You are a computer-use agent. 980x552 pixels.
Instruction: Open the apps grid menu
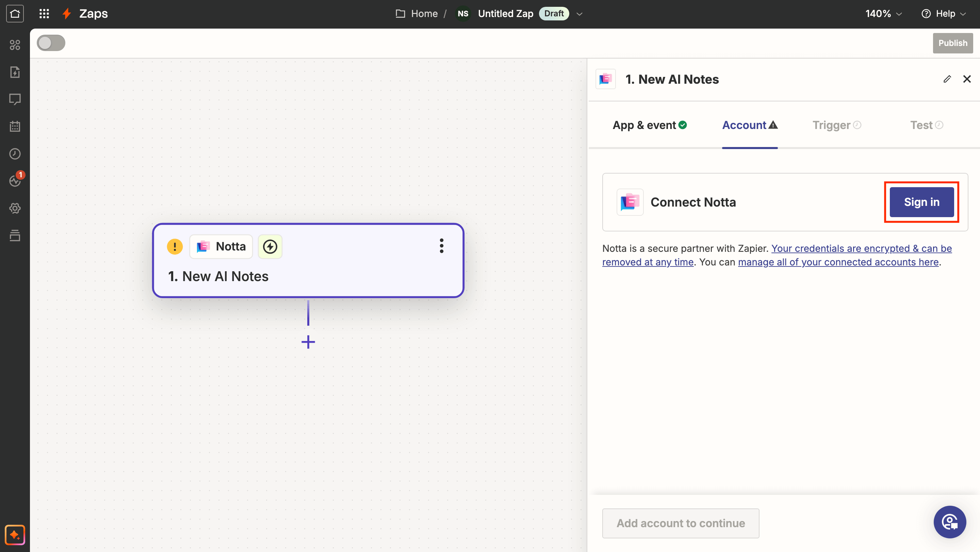coord(44,14)
